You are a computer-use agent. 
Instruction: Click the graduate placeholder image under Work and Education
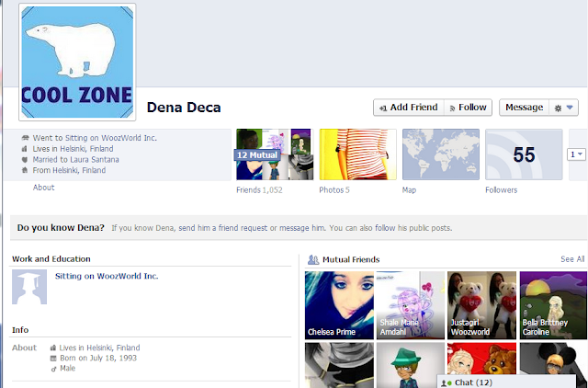(x=29, y=287)
